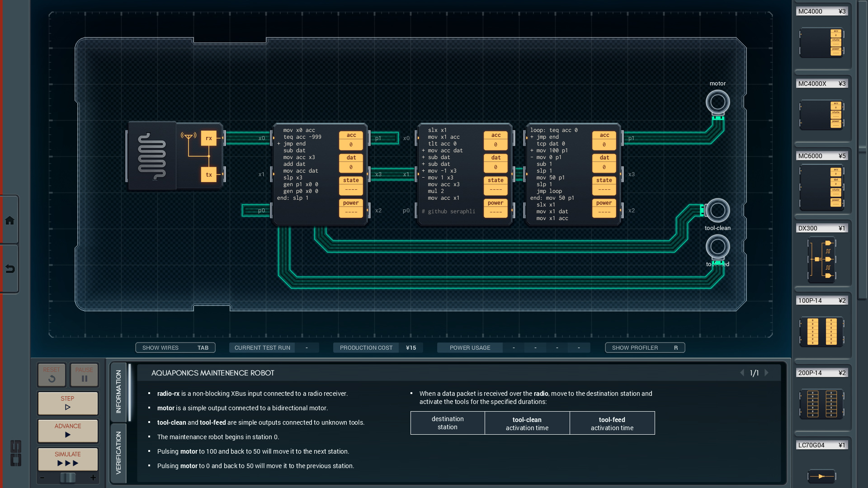Toggle Show Profiler button
Viewport: 868px width, 488px height.
(645, 347)
